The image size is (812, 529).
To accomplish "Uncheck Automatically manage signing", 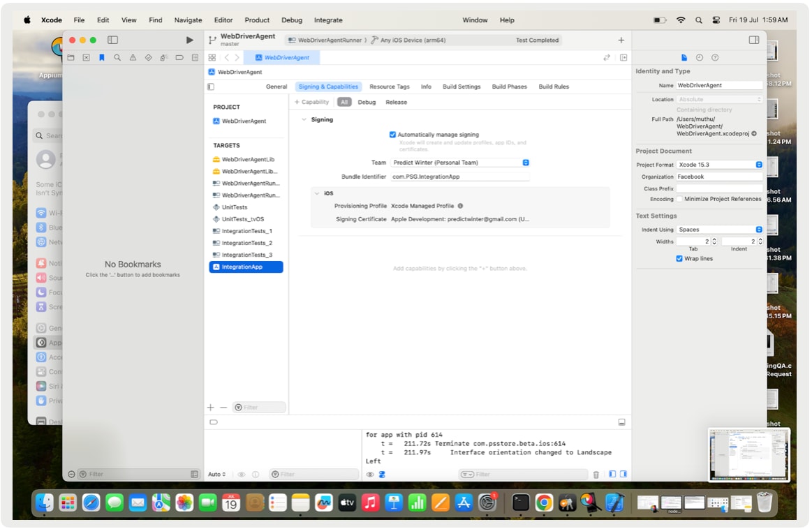I will 392,135.
